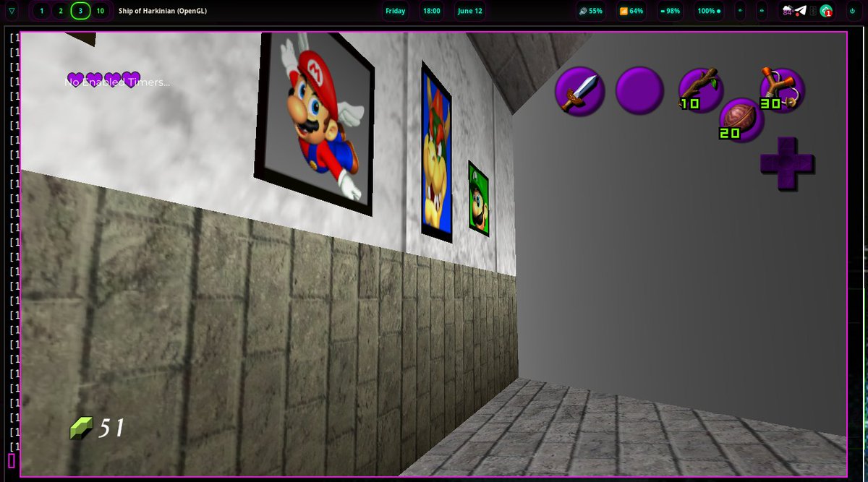The width and height of the screenshot is (868, 482).
Task: Click the green rupee icon
Action: [82, 429]
